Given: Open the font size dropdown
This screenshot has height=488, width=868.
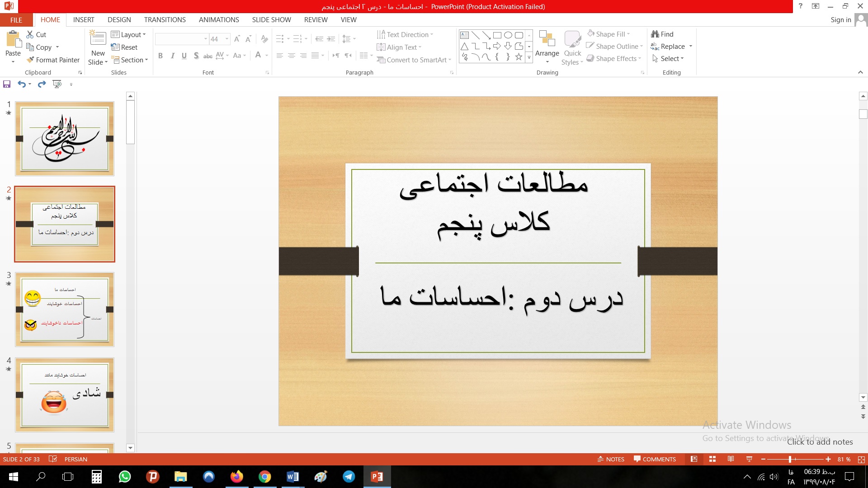Looking at the screenshot, I should (x=227, y=39).
